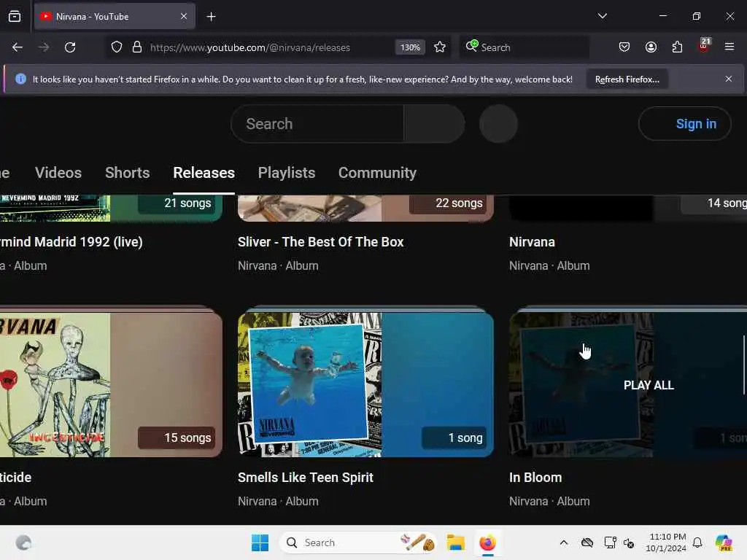Dismiss the Firefox refresh notification bar

pos(729,79)
